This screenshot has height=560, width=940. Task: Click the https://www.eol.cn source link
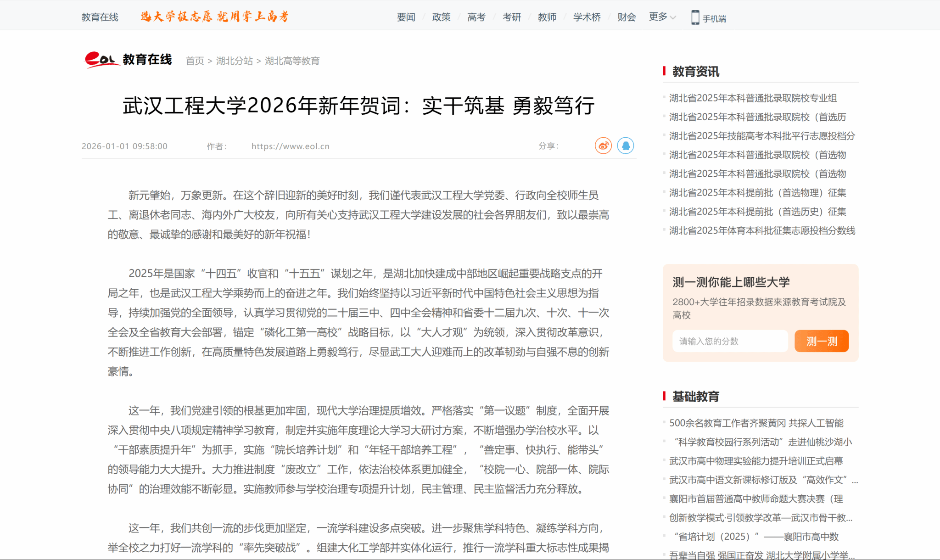[290, 146]
